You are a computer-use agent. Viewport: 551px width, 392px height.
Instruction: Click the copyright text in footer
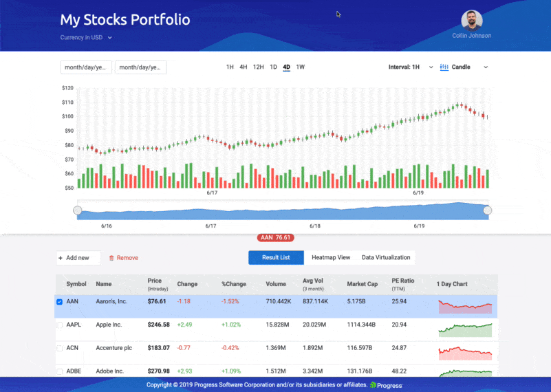(257, 385)
